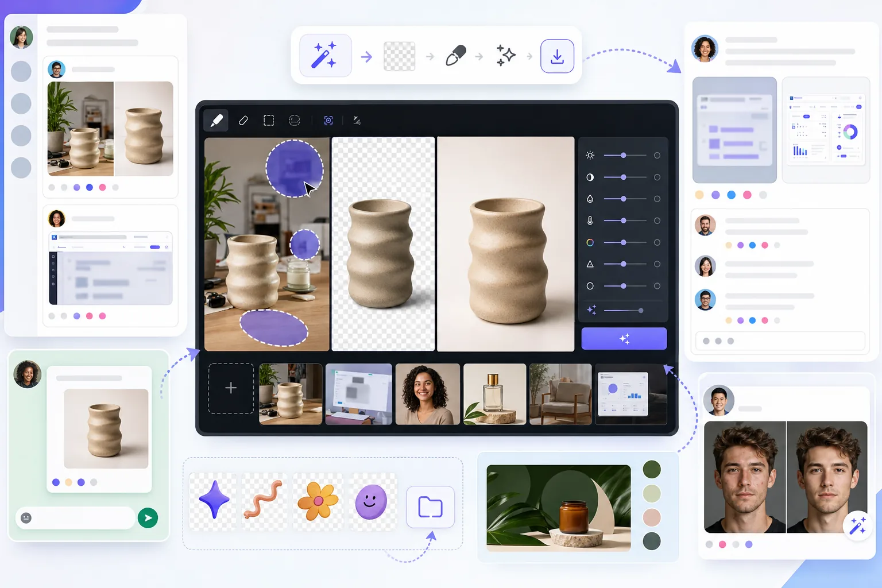The image size is (882, 588).
Task: Click the checkerboard transparency step in workflow bar
Action: click(399, 56)
